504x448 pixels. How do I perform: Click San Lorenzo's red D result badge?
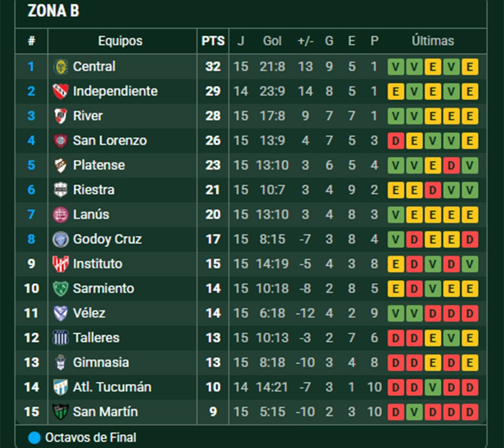pyautogui.click(x=396, y=141)
